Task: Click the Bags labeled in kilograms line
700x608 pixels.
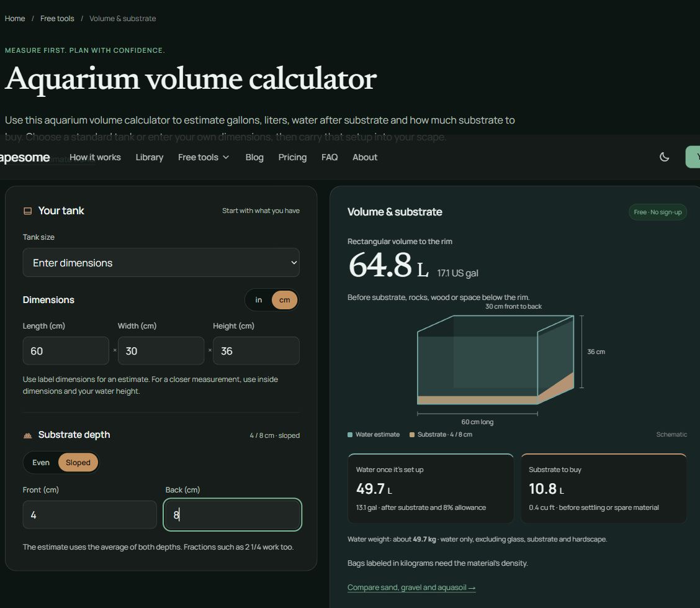Action: [437, 563]
